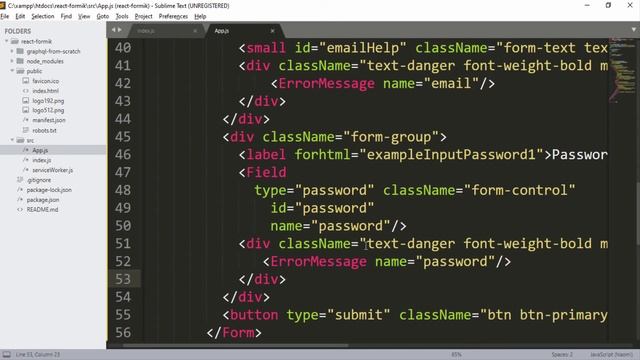
Task: Open logo512.png in sidebar
Action: tap(48, 110)
